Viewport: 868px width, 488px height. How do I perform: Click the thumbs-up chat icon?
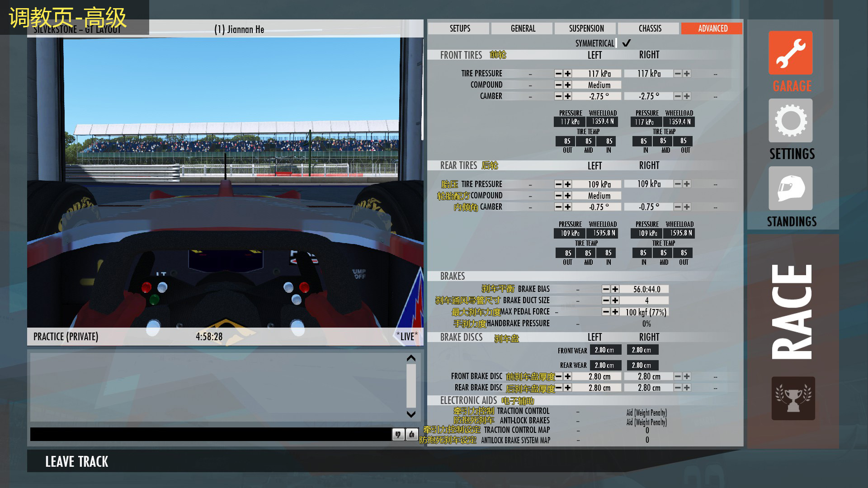[411, 435]
